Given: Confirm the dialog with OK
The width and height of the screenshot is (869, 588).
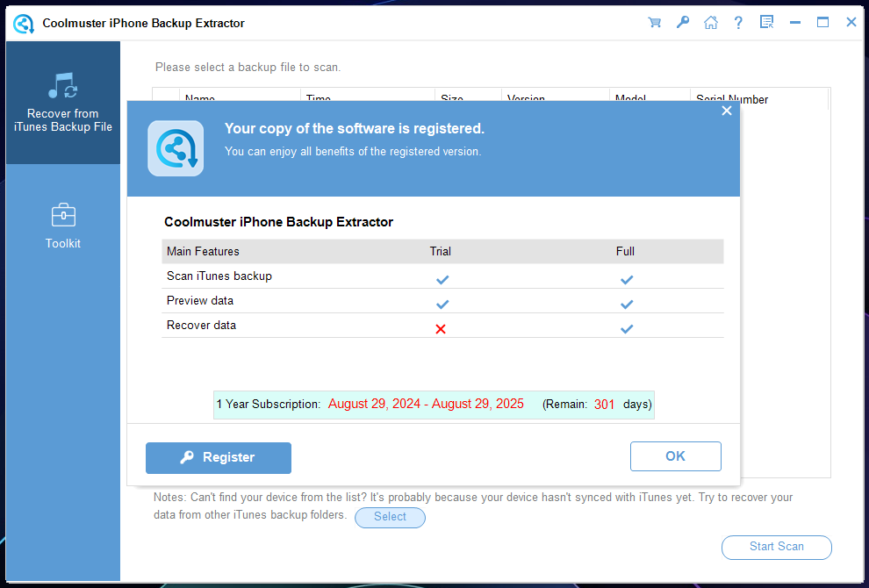Looking at the screenshot, I should 675,456.
